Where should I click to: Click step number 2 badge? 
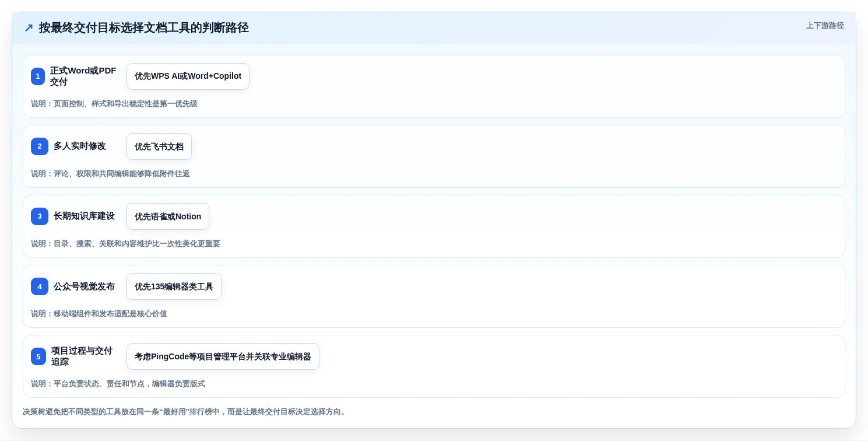pos(40,146)
